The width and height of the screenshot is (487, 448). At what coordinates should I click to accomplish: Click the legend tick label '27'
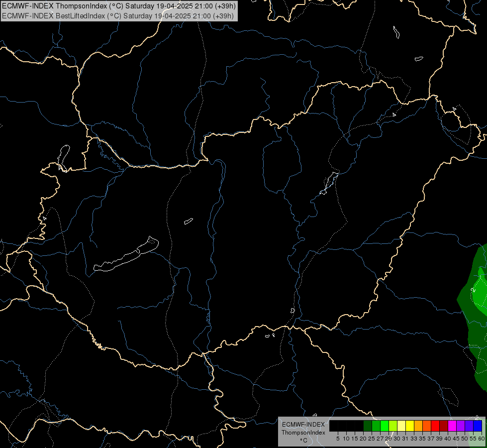(x=380, y=439)
